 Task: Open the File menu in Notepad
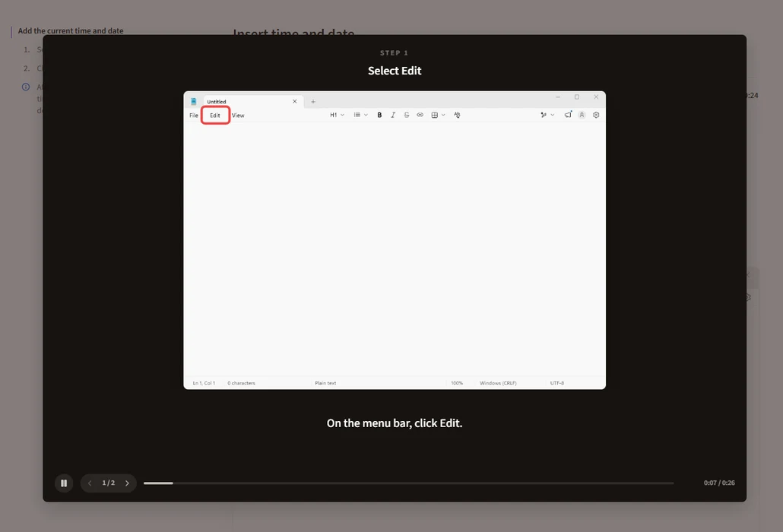coord(194,116)
